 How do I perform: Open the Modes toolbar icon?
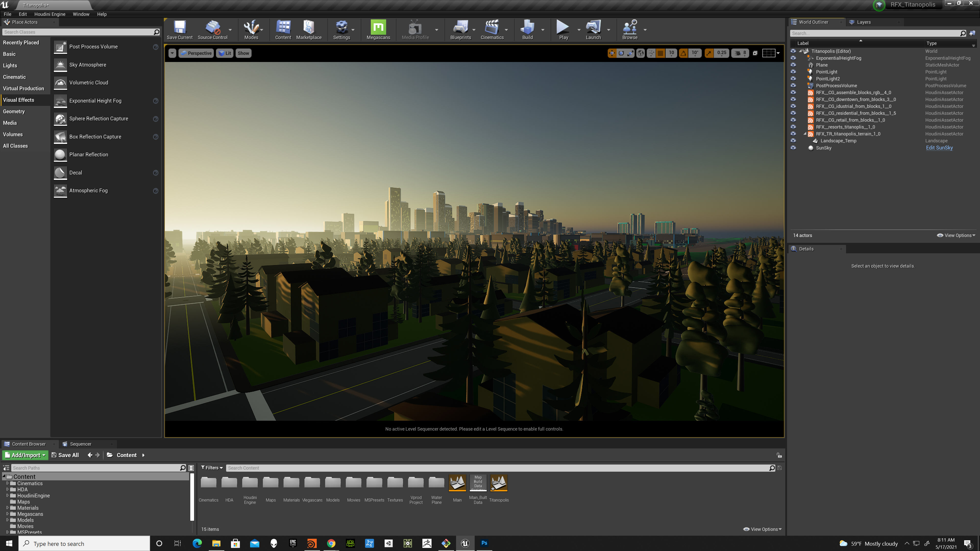point(251,27)
